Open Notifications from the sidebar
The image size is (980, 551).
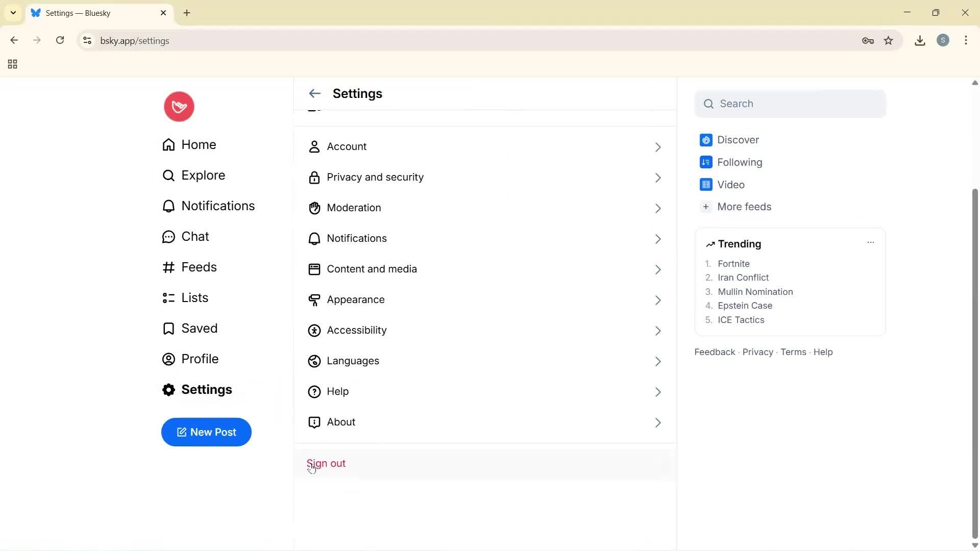coord(218,206)
